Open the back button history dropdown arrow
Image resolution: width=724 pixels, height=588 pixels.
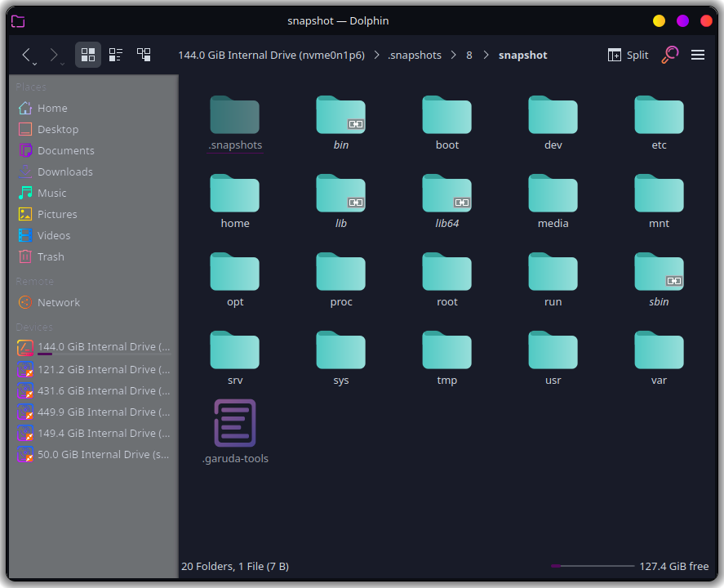click(34, 64)
